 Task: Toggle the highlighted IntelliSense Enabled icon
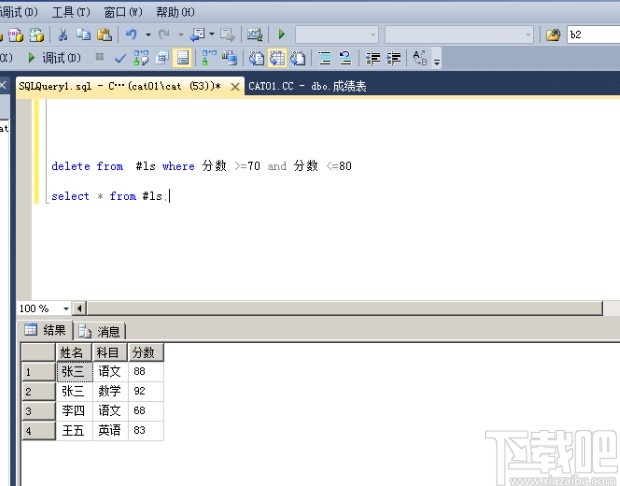click(x=183, y=58)
